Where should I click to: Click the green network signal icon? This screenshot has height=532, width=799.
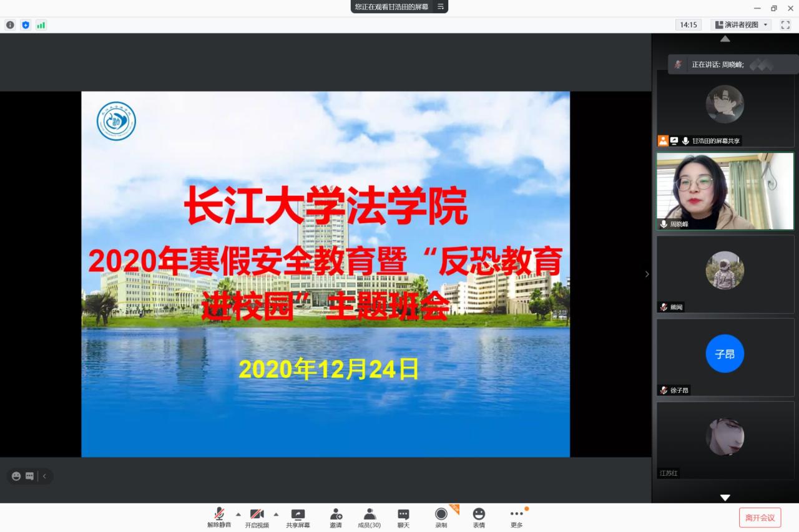[41, 25]
